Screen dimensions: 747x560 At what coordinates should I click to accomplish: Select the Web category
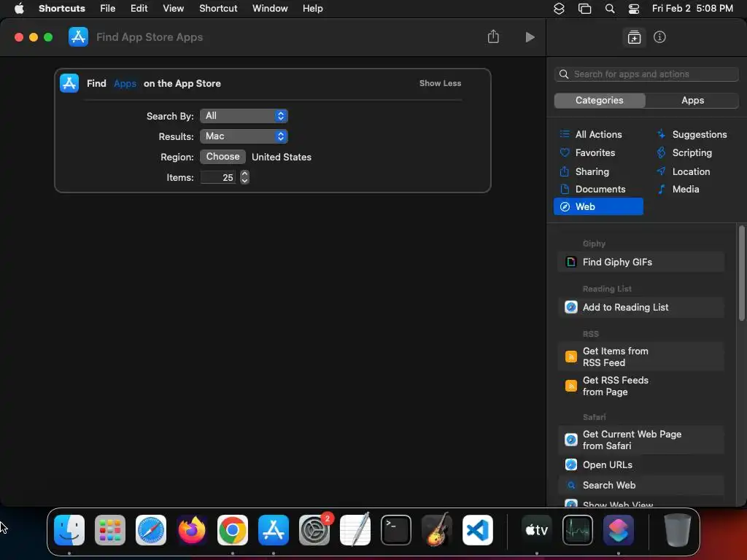pyautogui.click(x=598, y=206)
